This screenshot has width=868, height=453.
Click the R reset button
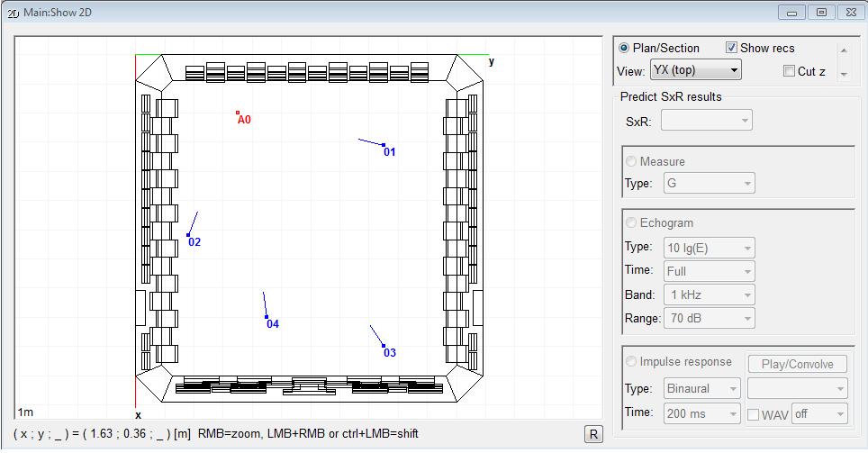click(593, 434)
